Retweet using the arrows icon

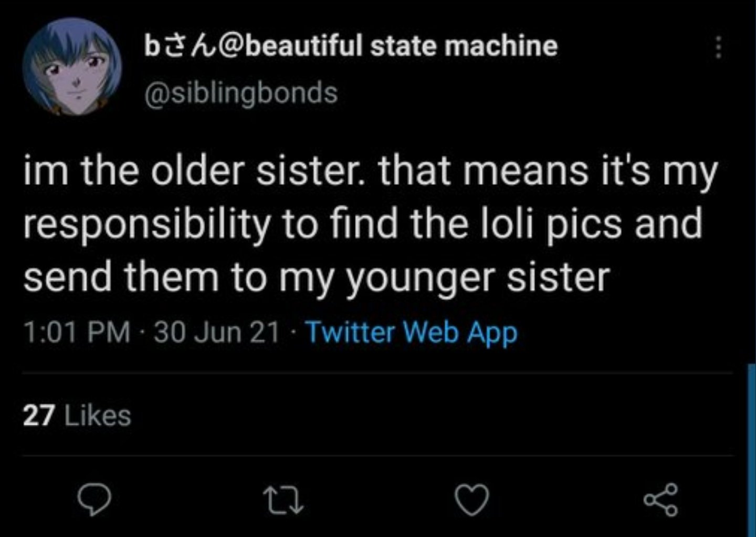pyautogui.click(x=283, y=500)
